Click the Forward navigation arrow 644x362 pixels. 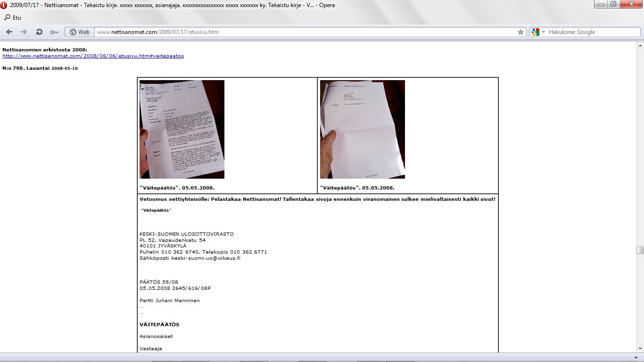coord(24,32)
